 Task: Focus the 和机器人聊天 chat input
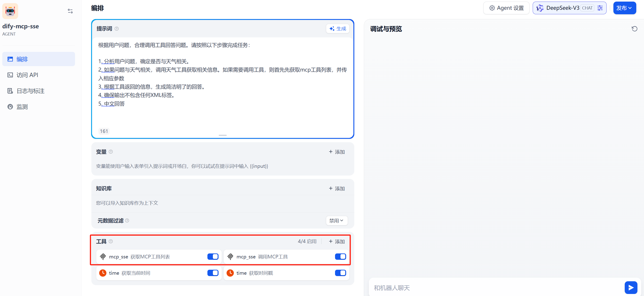point(496,288)
